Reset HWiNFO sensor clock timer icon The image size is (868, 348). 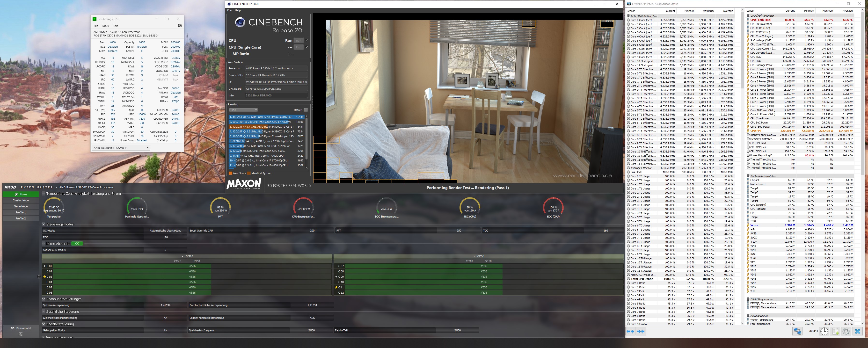[x=824, y=332]
